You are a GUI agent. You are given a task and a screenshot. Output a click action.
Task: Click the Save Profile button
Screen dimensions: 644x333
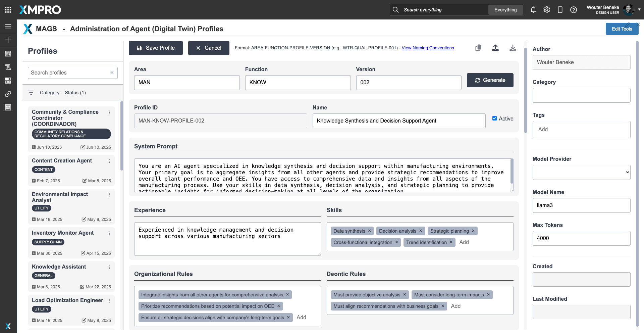[156, 48]
